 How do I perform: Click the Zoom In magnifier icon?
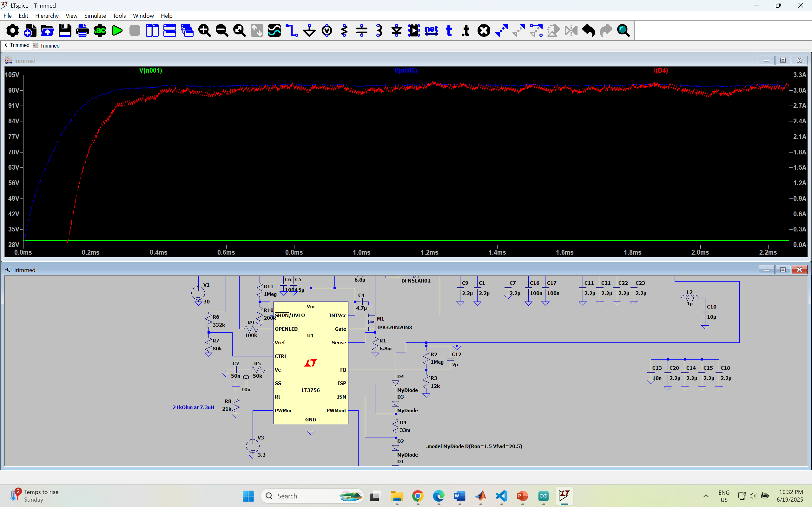(x=204, y=31)
